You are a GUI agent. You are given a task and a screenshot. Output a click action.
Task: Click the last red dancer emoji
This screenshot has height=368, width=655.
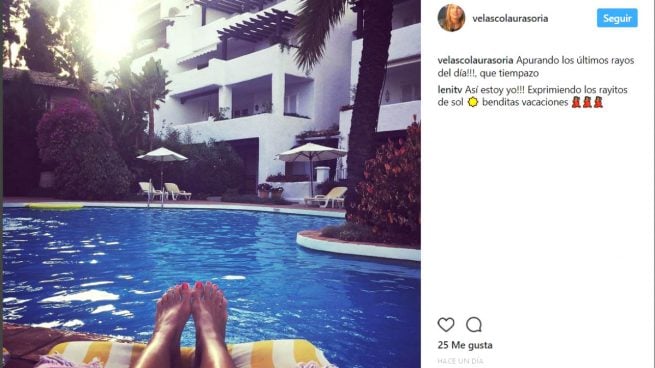pos(598,102)
